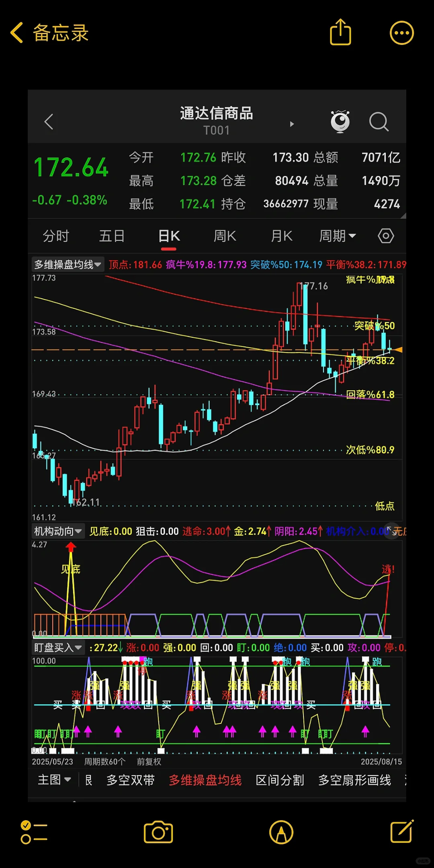Tap the 顶点:181.66 indicator readout

[x=135, y=265]
